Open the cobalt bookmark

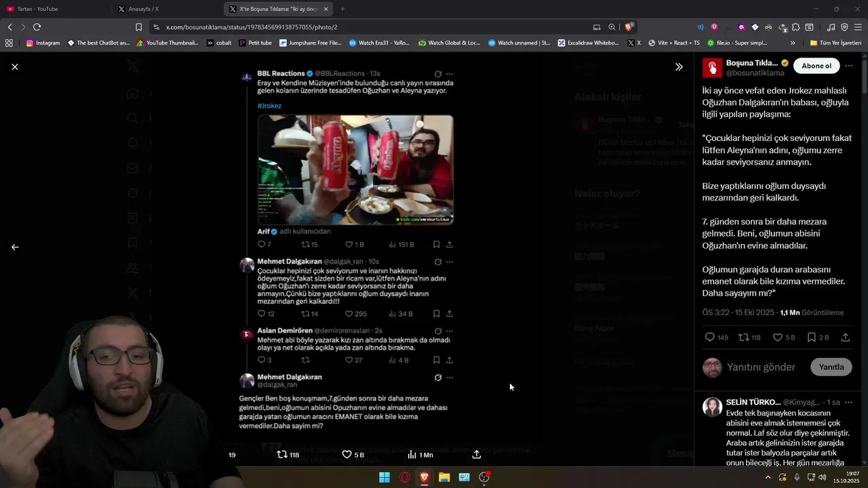coord(219,43)
